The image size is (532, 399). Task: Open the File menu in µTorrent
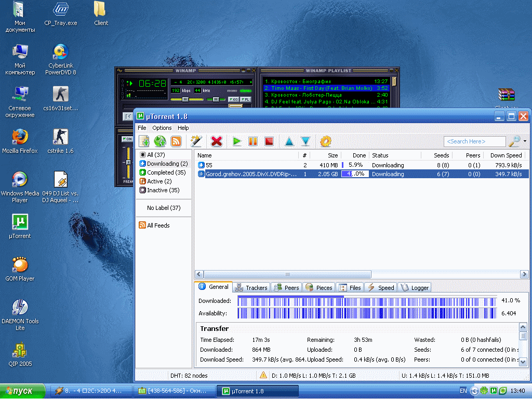[142, 128]
